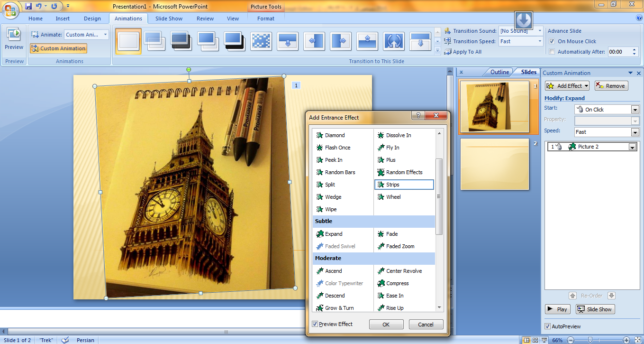
Task: Click the Remove effect button
Action: click(611, 86)
